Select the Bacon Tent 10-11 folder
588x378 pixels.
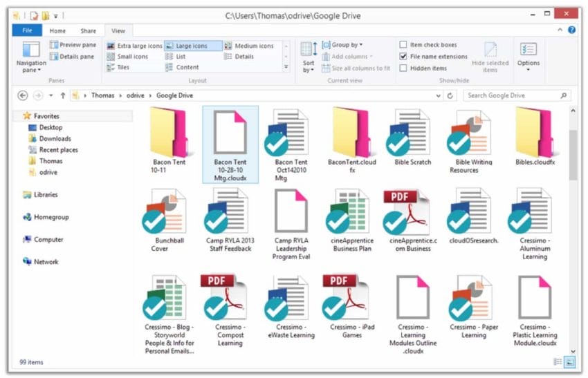click(x=169, y=140)
